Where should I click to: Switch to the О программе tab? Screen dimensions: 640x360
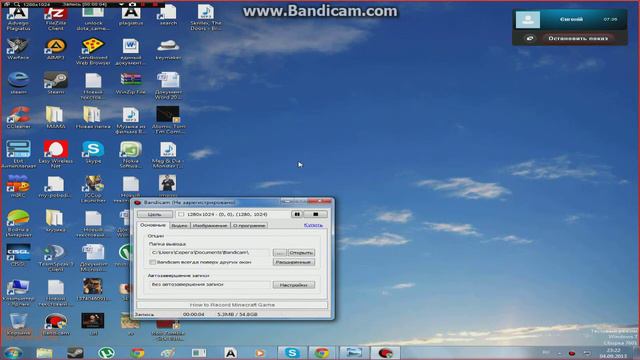(x=249, y=225)
